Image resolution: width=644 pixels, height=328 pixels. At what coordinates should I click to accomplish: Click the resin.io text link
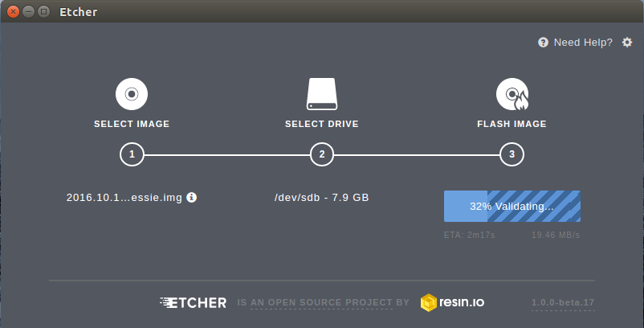point(462,302)
